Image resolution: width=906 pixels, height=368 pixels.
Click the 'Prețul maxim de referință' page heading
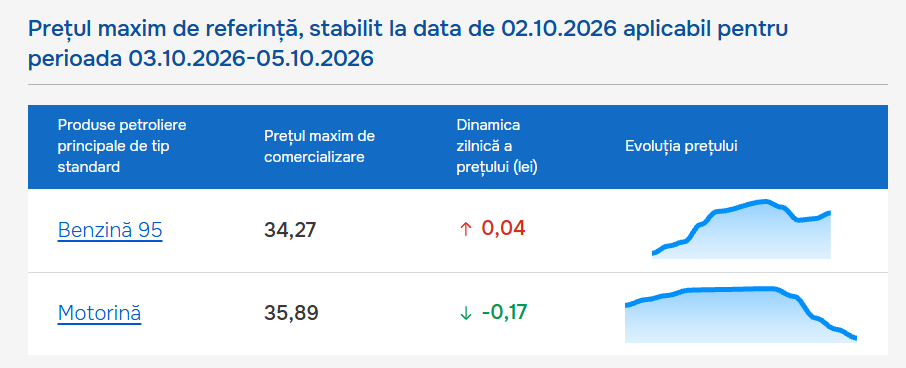tap(409, 43)
